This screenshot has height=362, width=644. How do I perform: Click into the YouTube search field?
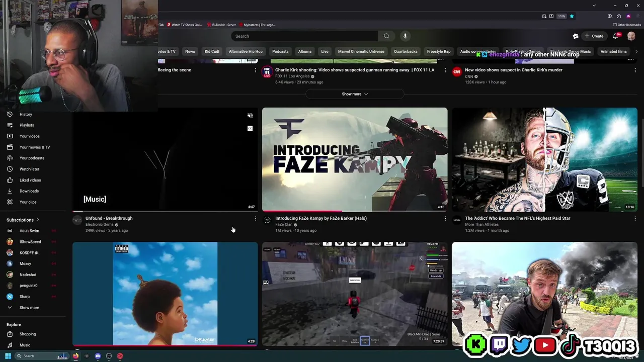coord(304,36)
